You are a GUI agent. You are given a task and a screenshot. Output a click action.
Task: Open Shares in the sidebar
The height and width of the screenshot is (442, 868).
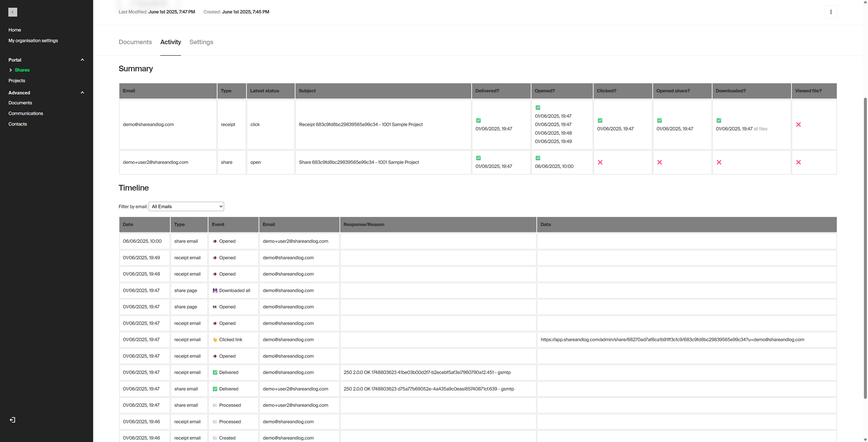pyautogui.click(x=23, y=70)
